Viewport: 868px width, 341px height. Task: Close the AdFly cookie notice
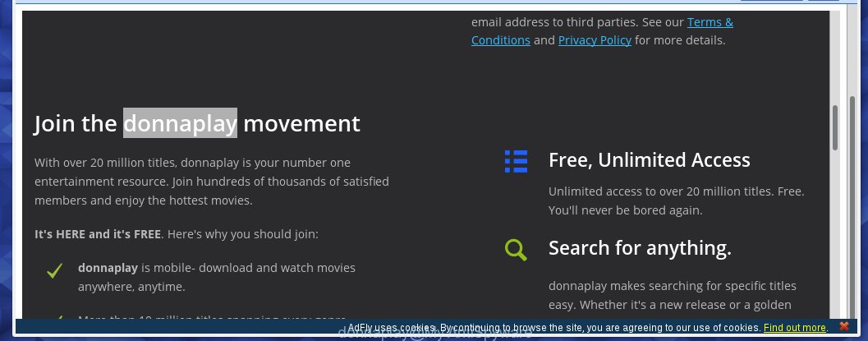(844, 326)
